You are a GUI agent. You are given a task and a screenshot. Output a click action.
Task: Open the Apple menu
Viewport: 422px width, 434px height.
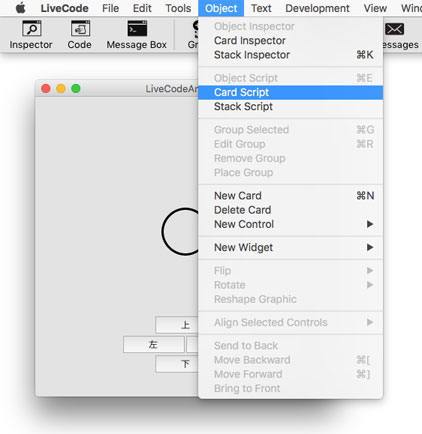click(x=21, y=8)
